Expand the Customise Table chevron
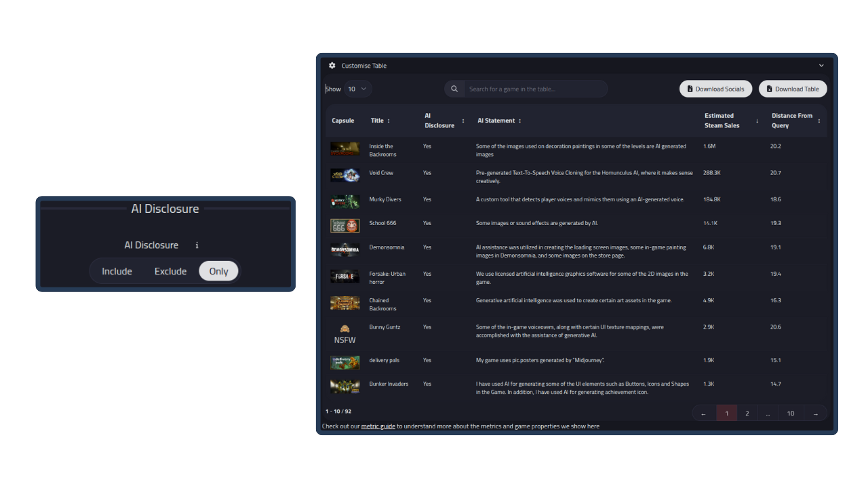The image size is (868, 488). (x=821, y=66)
